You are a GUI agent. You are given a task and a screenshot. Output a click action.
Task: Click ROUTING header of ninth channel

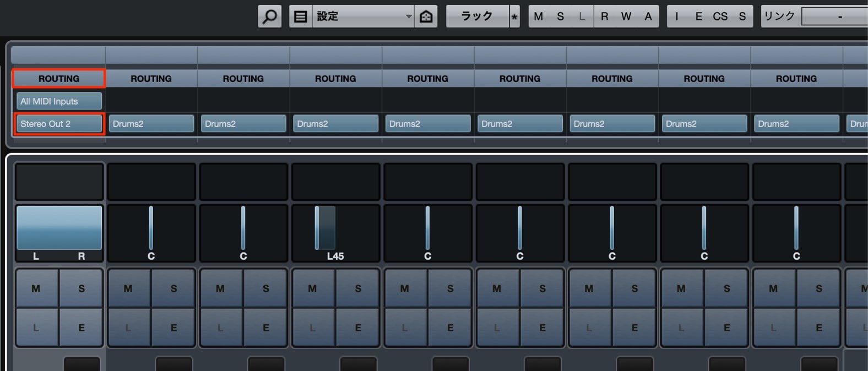[796, 79]
